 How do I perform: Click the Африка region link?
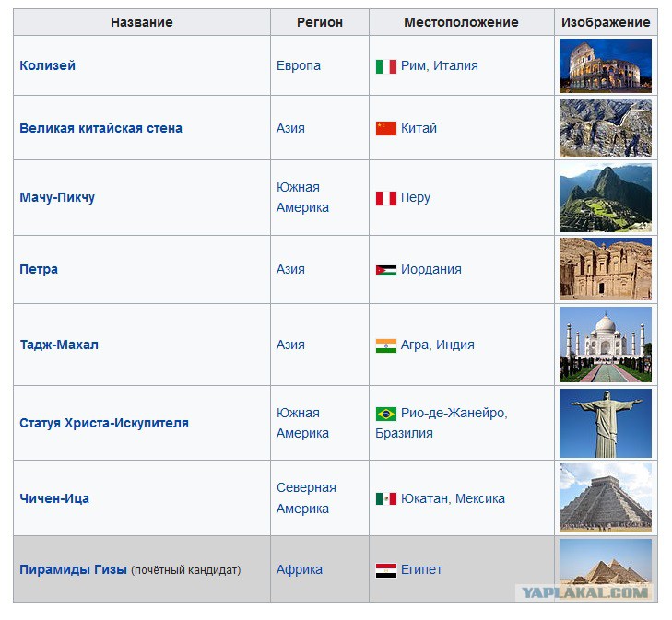tap(299, 570)
